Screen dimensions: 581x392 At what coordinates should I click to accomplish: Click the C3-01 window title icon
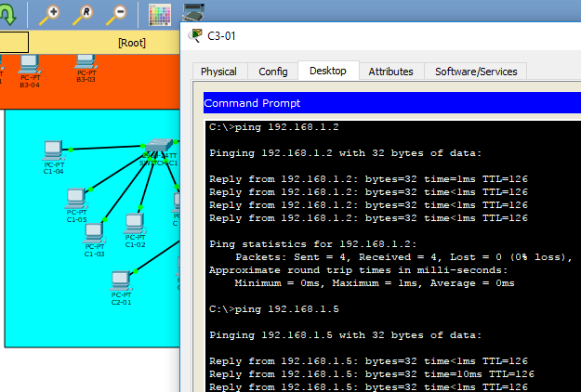click(x=195, y=36)
